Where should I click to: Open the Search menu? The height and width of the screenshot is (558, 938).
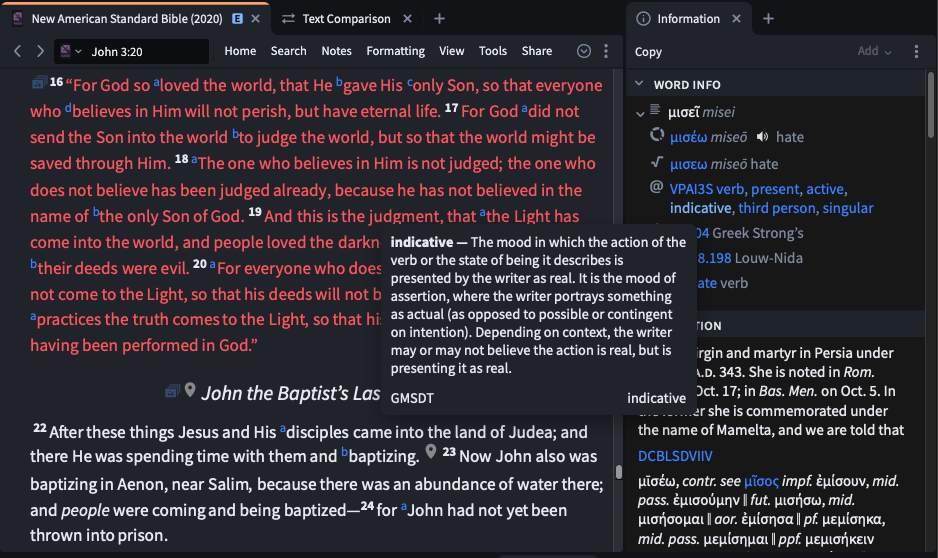click(288, 51)
